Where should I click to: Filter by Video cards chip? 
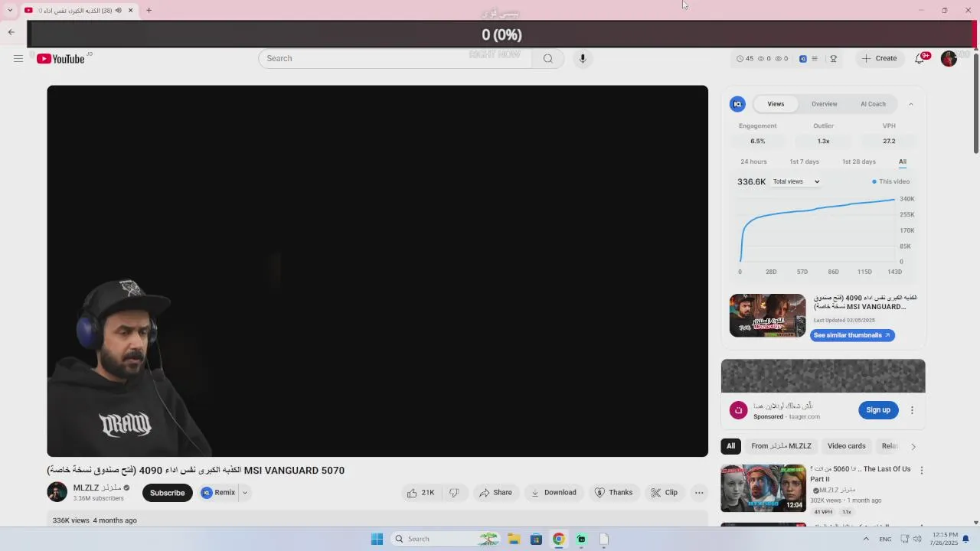coord(846,446)
